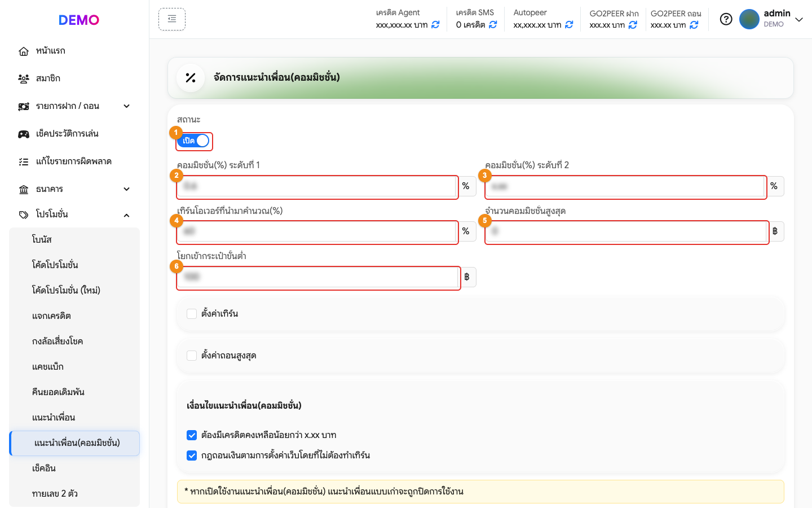Open the แจกเครดิต page
This screenshot has width=812, height=508.
74,316
